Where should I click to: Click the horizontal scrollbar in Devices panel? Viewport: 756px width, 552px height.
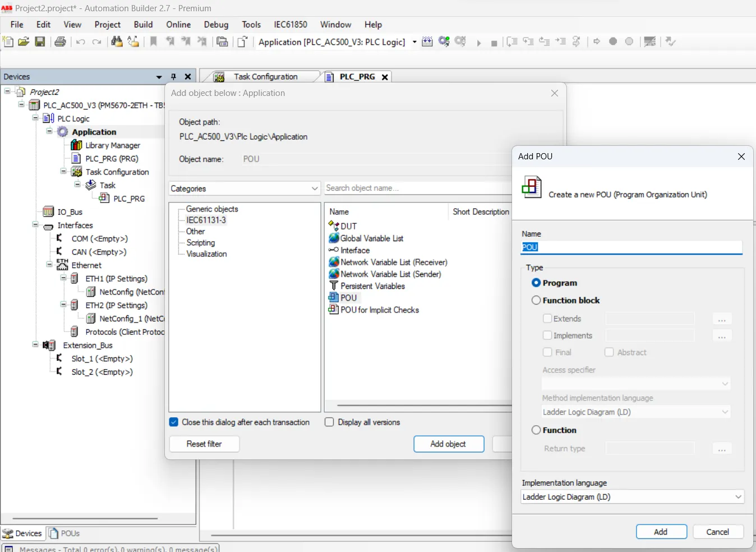click(85, 518)
